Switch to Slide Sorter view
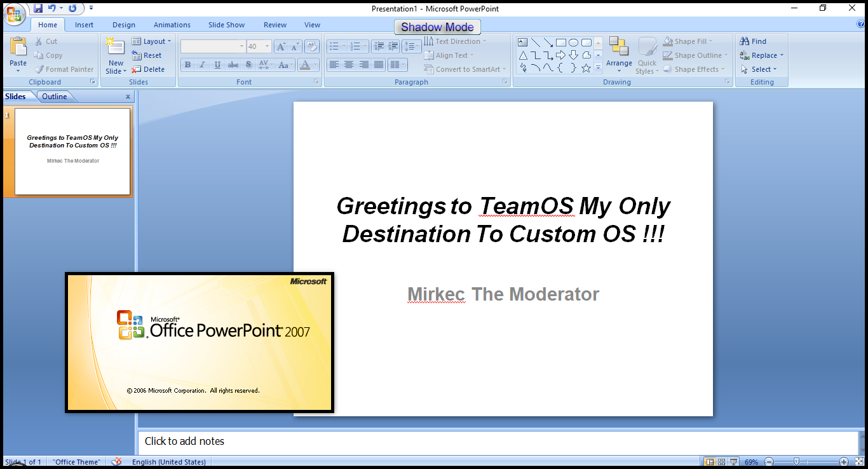 pyautogui.click(x=721, y=462)
